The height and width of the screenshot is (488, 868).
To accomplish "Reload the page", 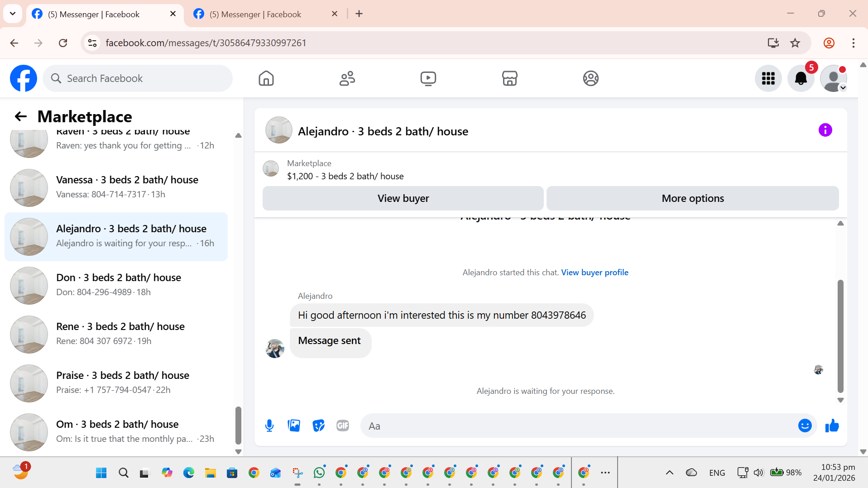I will tap(63, 43).
